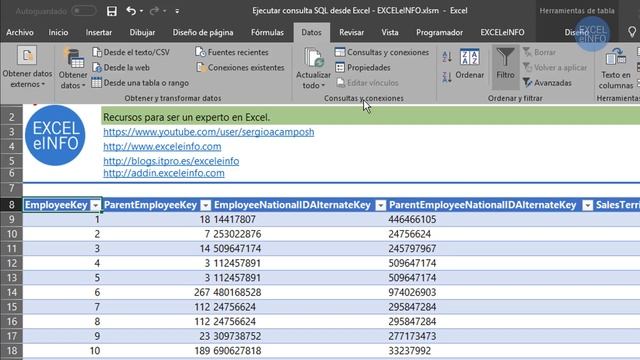The height and width of the screenshot is (360, 640).
Task: Click Desde la web
Action: [x=121, y=67]
